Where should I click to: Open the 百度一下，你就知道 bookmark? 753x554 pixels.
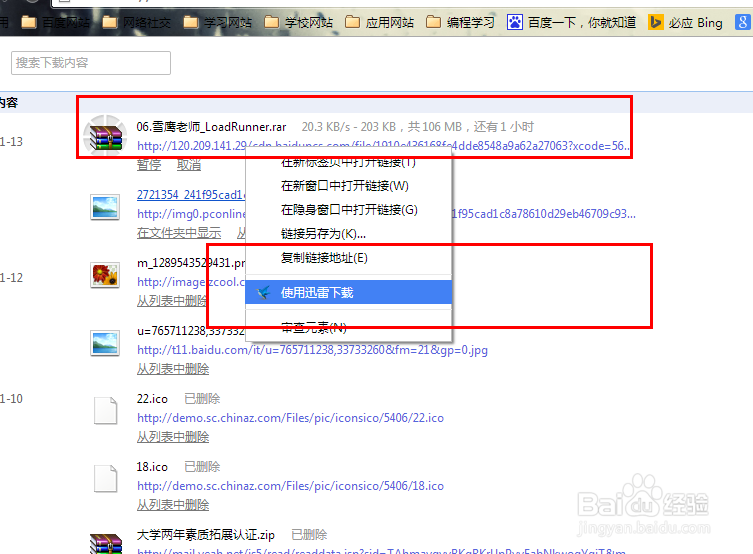(571, 23)
